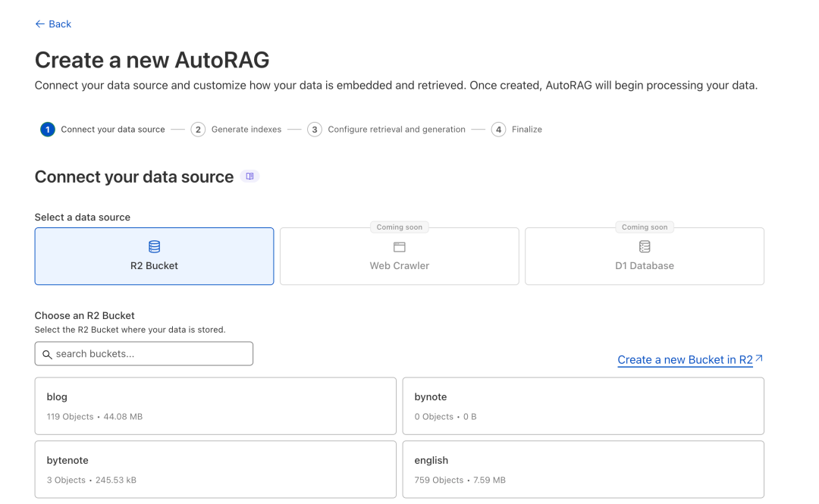
Task: Click the Web Crawler icon
Action: click(x=399, y=246)
